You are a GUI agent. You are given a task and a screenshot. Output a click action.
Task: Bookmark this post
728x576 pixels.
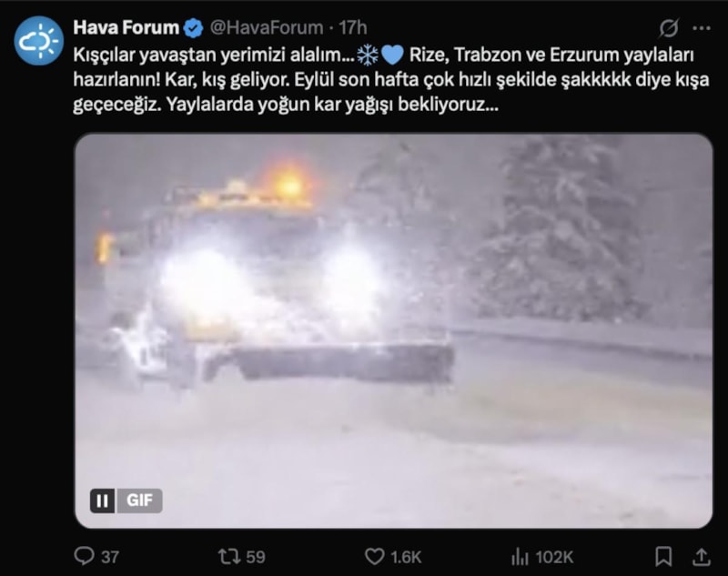[x=663, y=556]
